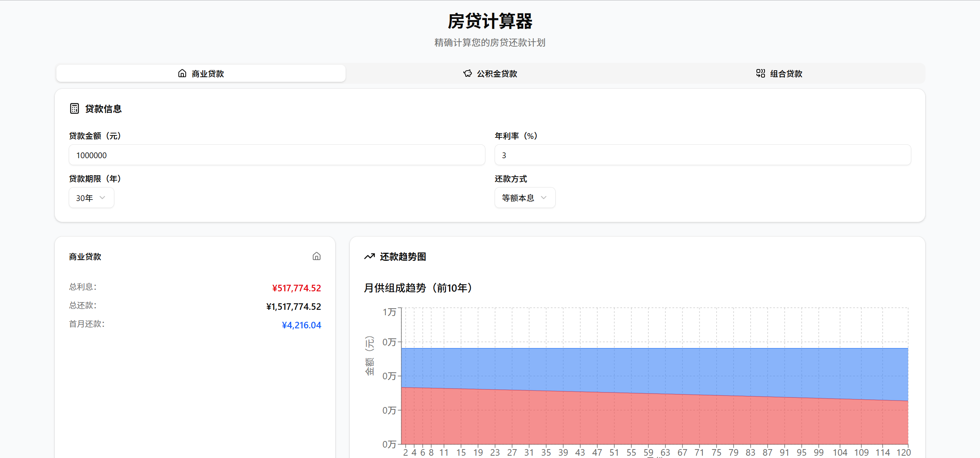The height and width of the screenshot is (458, 980).
Task: Click the 首月还款 amount ¥4,216.04
Action: pos(301,325)
